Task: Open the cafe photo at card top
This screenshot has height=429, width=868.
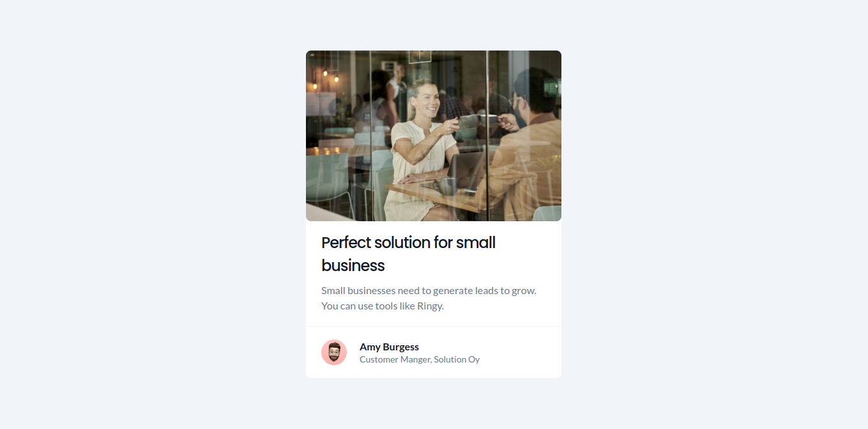Action: (434, 136)
